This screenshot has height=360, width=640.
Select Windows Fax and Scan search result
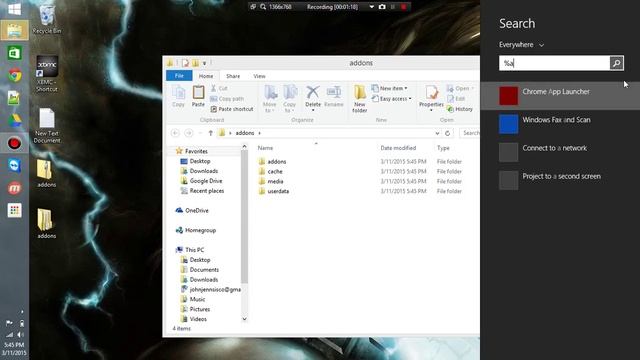[x=560, y=124]
